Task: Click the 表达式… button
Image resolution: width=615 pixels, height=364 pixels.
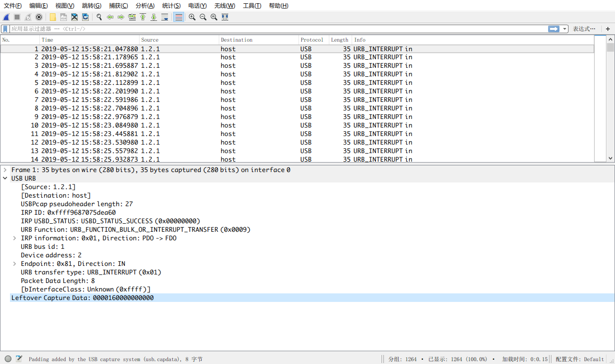Action: click(x=584, y=29)
